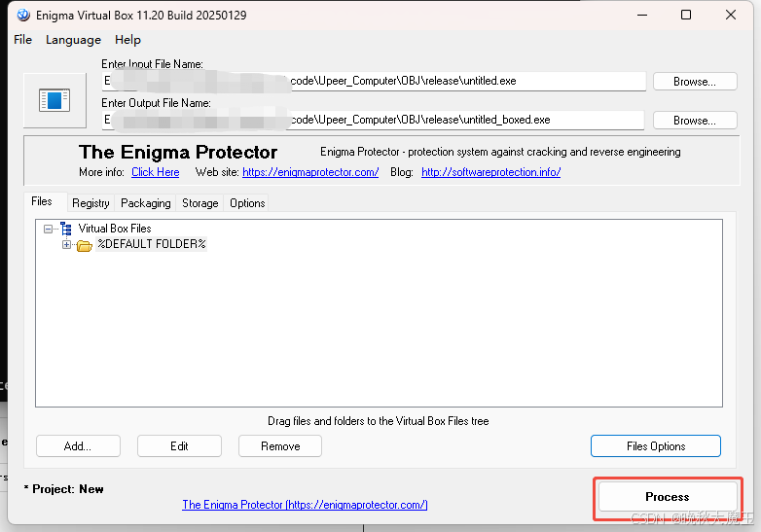The image size is (761, 532).
Task: Select the Virtual Box Files root item
Action: [x=115, y=229]
